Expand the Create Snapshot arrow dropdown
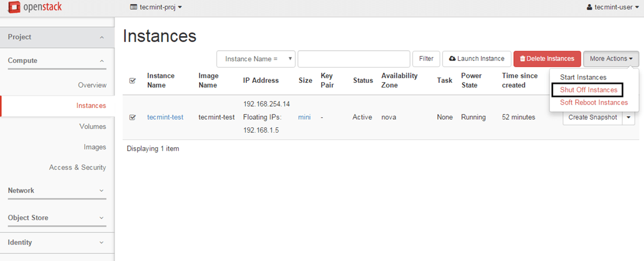Image resolution: width=644 pixels, height=261 pixels. point(629,117)
